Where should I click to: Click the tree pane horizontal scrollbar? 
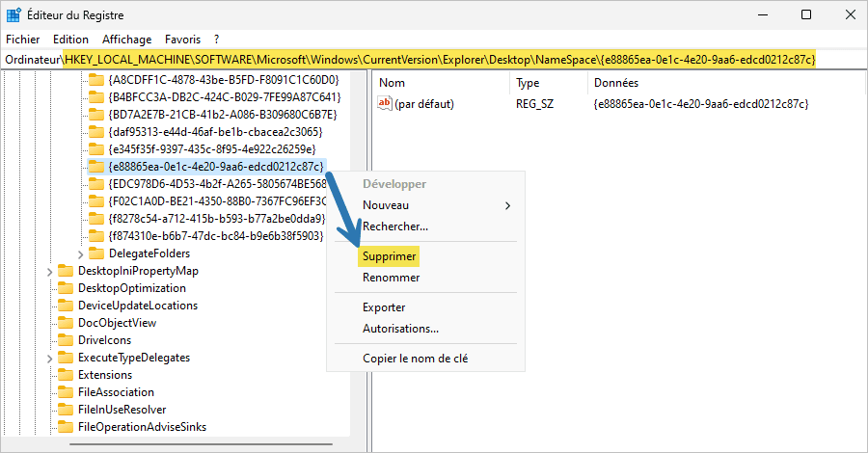point(201,443)
